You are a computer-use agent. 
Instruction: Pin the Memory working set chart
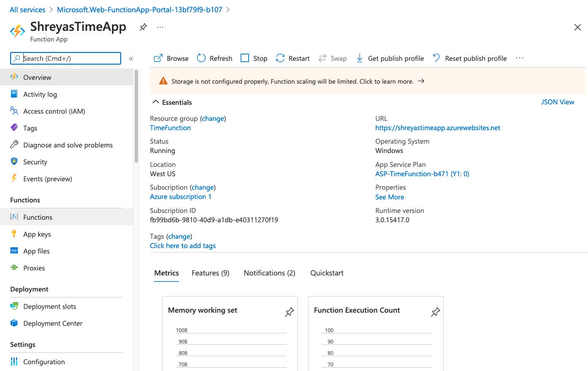click(290, 312)
